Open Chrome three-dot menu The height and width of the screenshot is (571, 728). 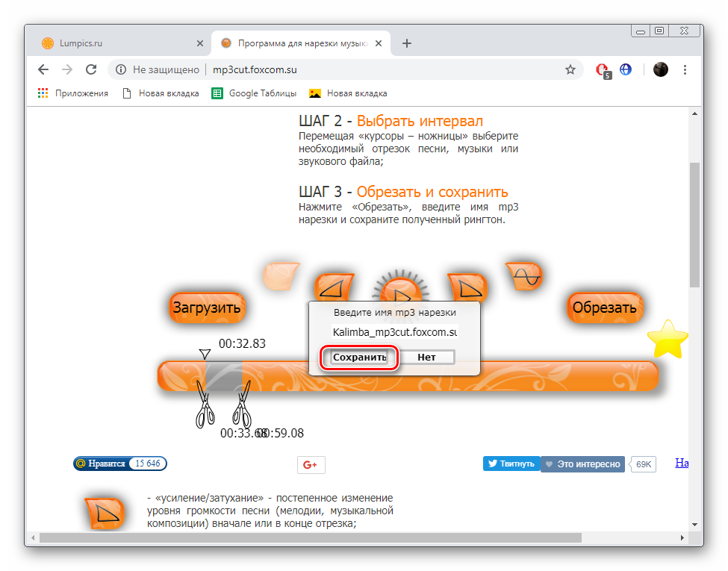(685, 69)
